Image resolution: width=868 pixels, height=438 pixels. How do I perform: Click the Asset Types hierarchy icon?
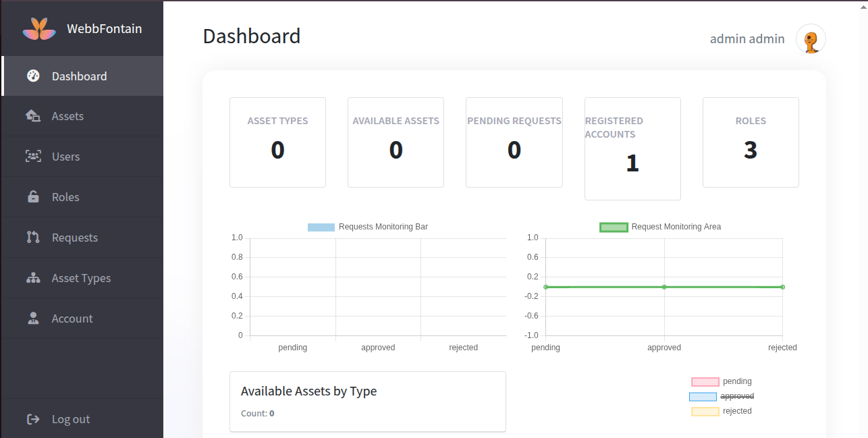33,278
